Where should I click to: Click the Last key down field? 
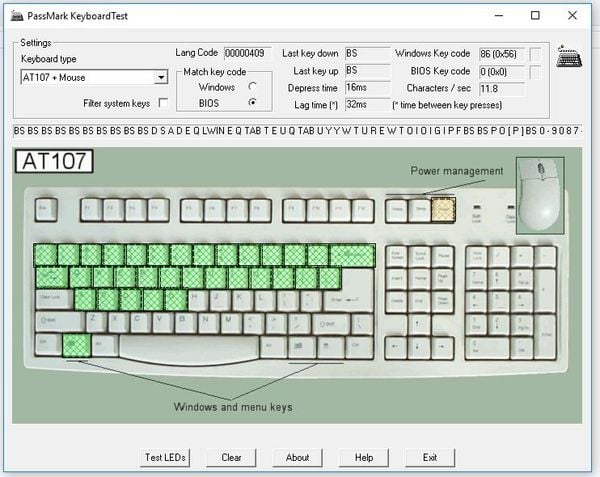pyautogui.click(x=367, y=53)
